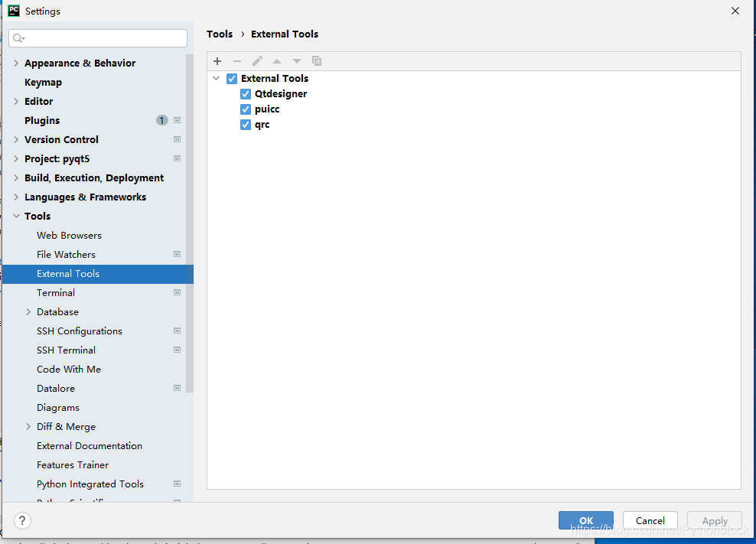Copy tool using the duplicate icon

317,61
